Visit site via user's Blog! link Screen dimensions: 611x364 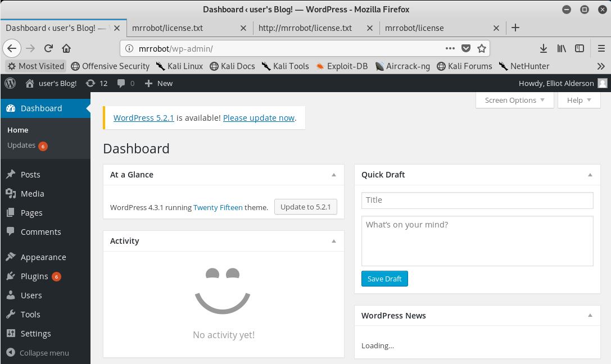(51, 83)
